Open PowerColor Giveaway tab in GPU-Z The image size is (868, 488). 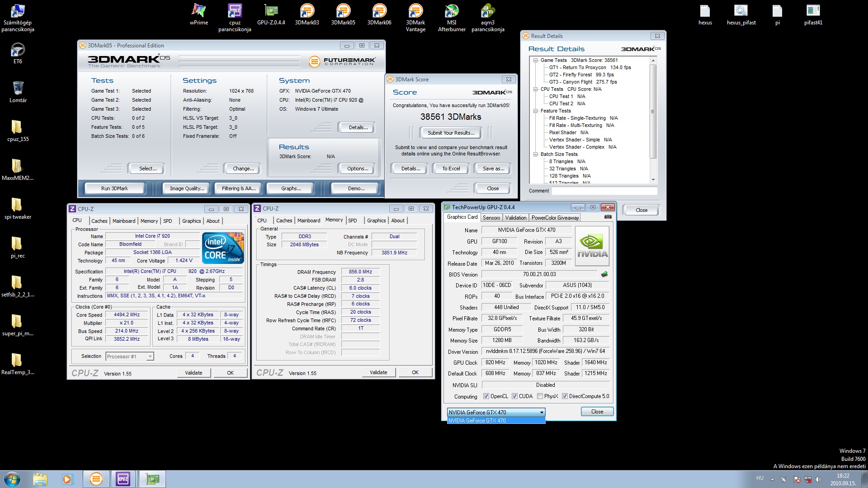pos(555,218)
